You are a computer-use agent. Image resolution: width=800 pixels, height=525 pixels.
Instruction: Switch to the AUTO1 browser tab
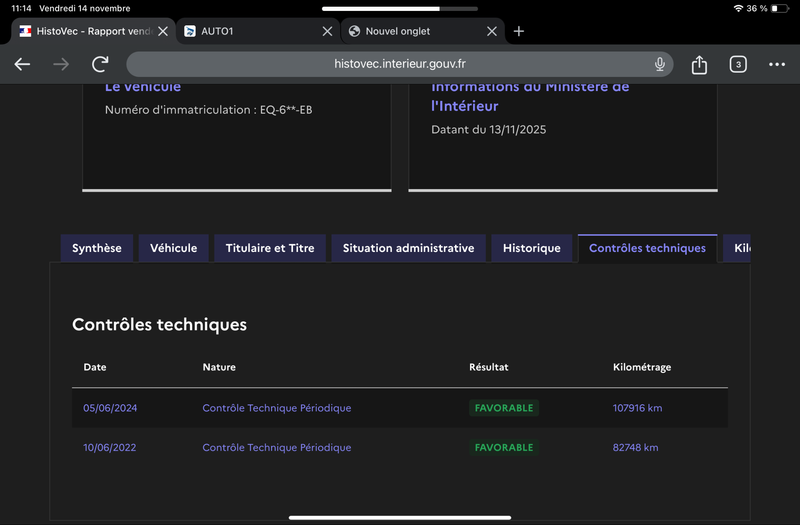(x=250, y=31)
